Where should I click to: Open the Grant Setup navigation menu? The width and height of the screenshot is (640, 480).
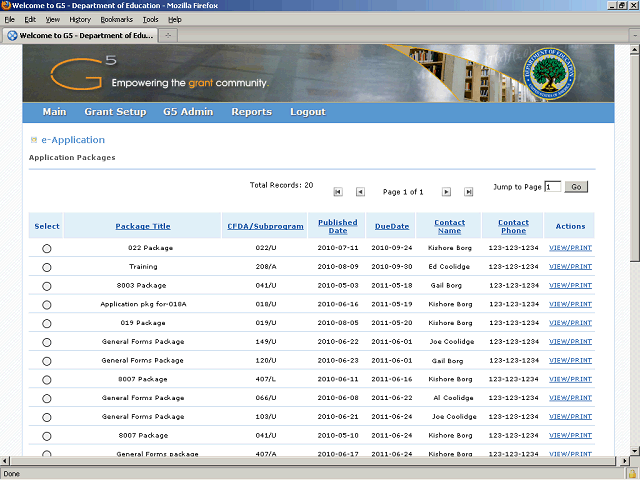tap(115, 112)
